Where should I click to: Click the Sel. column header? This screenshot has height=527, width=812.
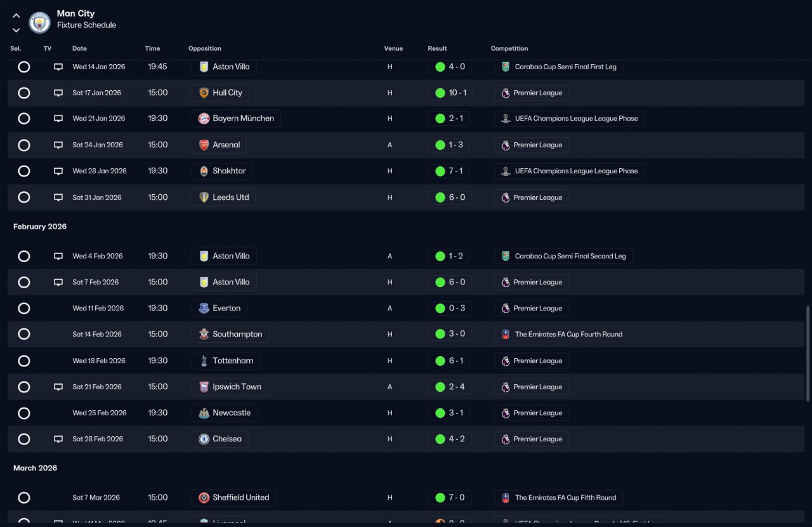[x=16, y=48]
